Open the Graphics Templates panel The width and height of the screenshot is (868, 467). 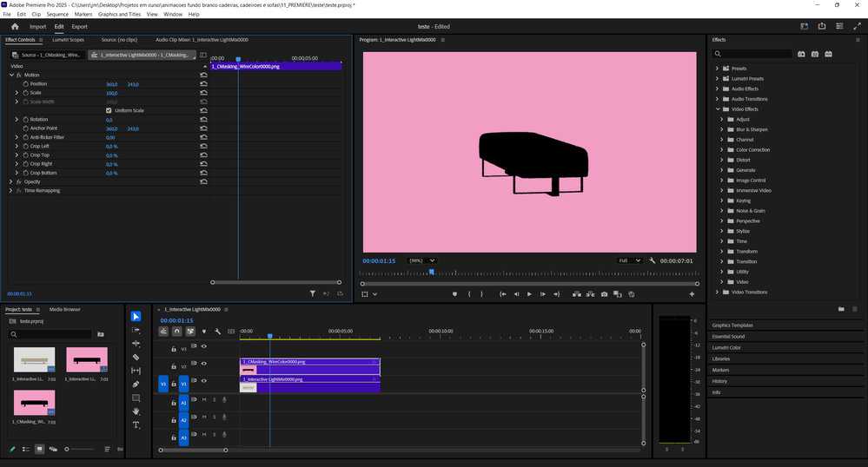pos(732,326)
